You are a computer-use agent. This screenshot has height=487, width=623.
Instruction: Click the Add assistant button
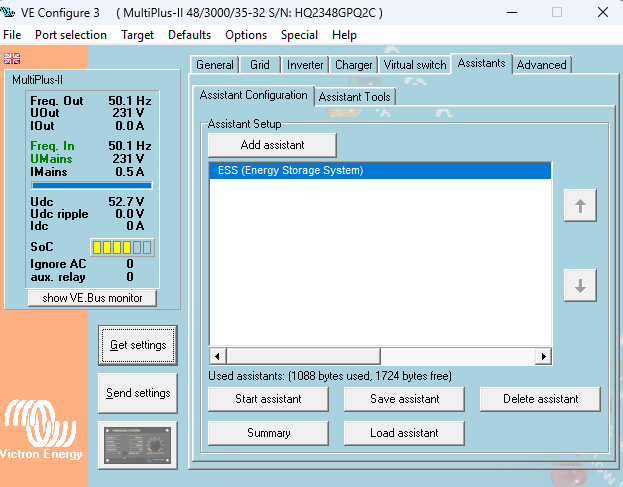point(272,145)
